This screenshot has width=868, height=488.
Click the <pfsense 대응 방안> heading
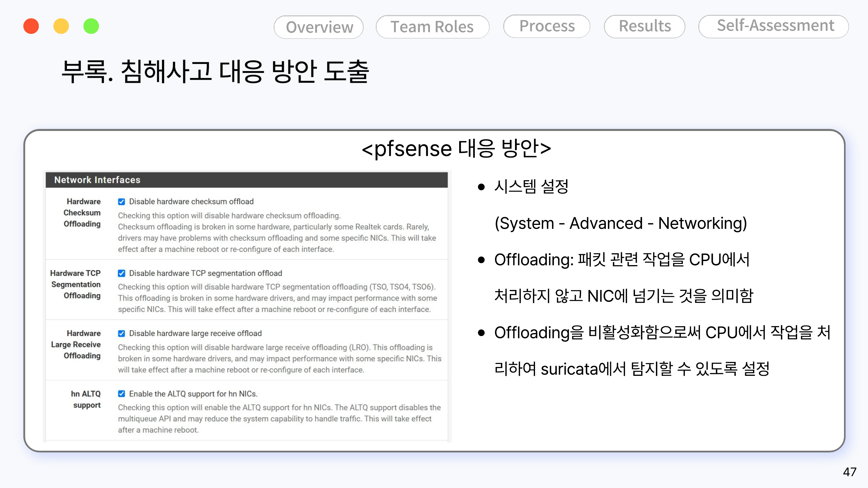pos(456,149)
